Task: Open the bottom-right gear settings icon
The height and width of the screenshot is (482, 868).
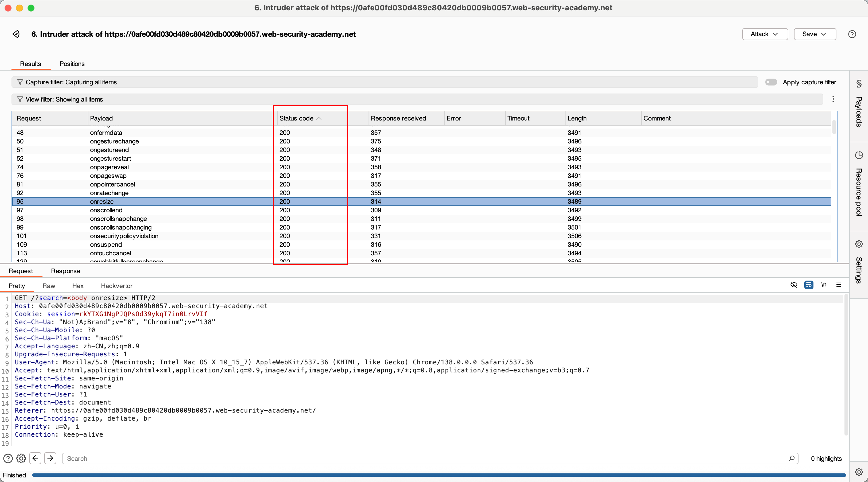Action: pos(859,472)
